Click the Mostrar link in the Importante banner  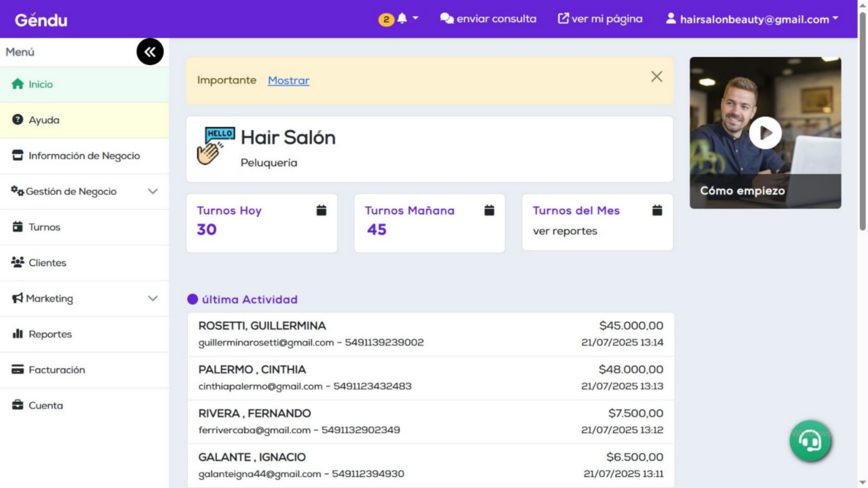pyautogui.click(x=288, y=80)
